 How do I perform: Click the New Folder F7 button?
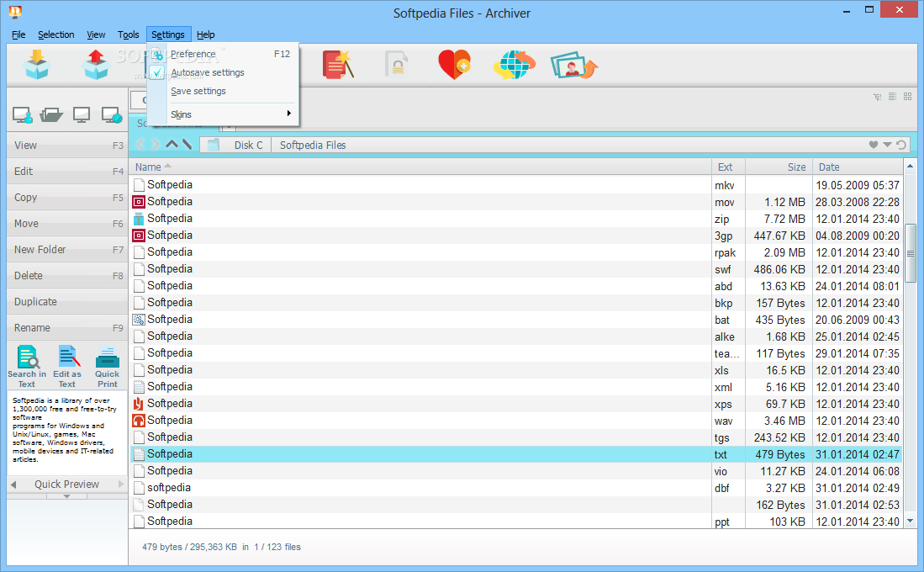pyautogui.click(x=67, y=250)
